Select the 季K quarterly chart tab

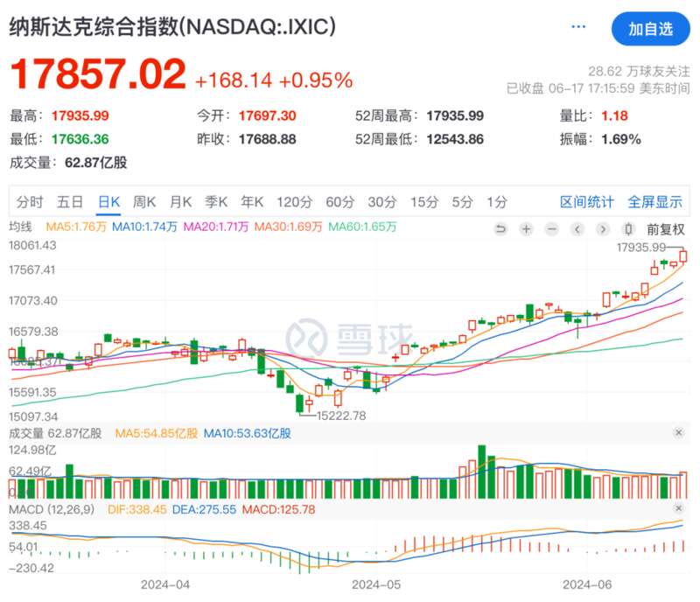coord(216,202)
